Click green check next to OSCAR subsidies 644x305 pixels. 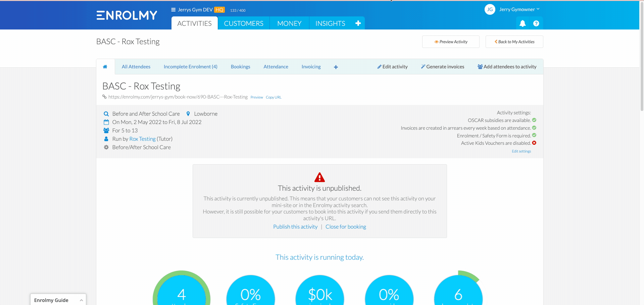(534, 120)
